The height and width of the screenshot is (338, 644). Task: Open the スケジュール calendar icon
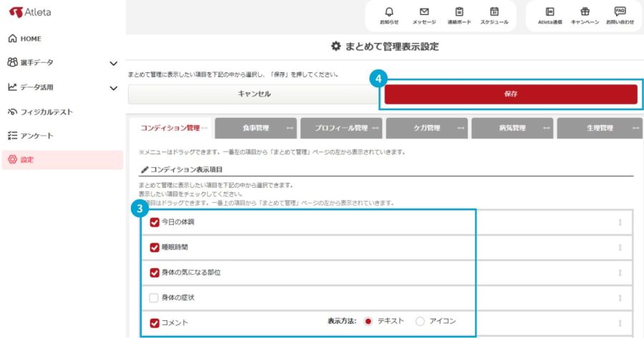[x=494, y=12]
